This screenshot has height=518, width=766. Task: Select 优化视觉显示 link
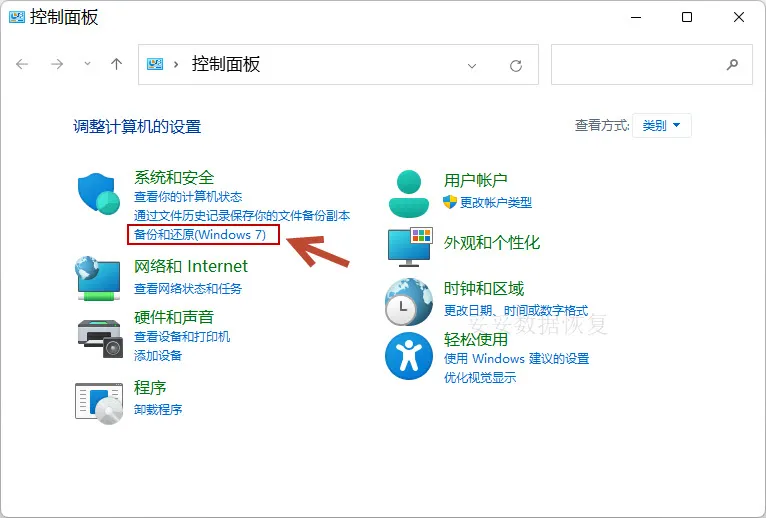pos(480,377)
